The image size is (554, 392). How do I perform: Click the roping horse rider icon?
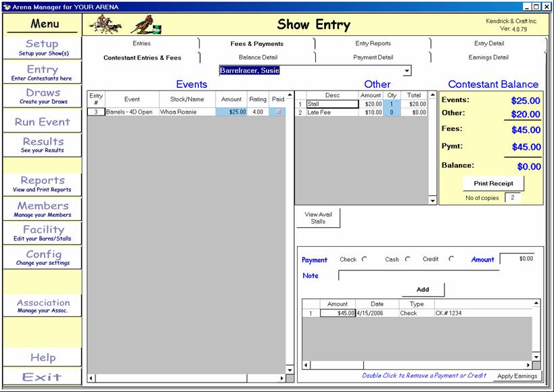coord(106,24)
